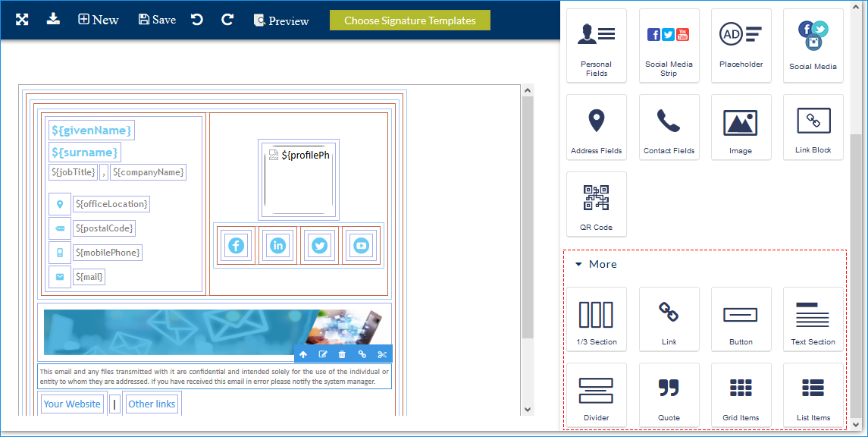Click the Your Website link
This screenshot has height=437, width=868.
pyautogui.click(x=72, y=404)
